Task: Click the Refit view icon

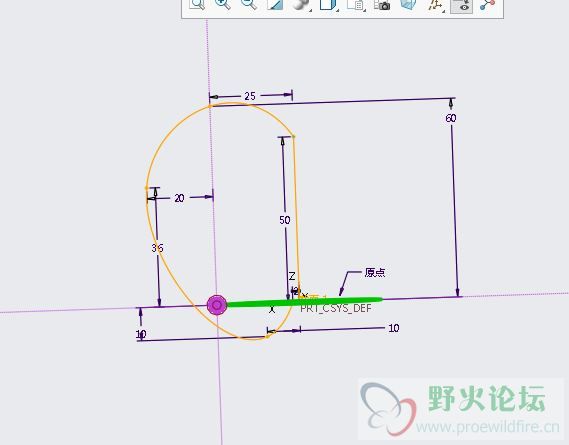Action: pyautogui.click(x=197, y=4)
